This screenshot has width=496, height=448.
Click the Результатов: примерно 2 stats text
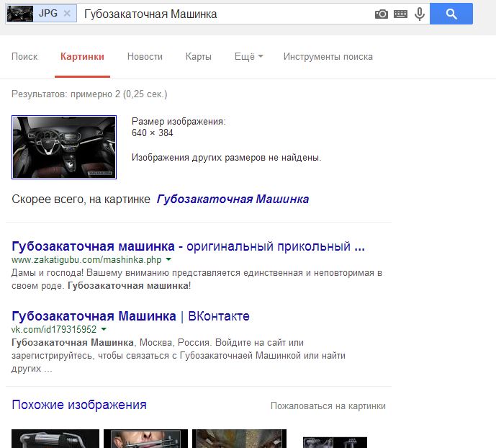click(89, 94)
